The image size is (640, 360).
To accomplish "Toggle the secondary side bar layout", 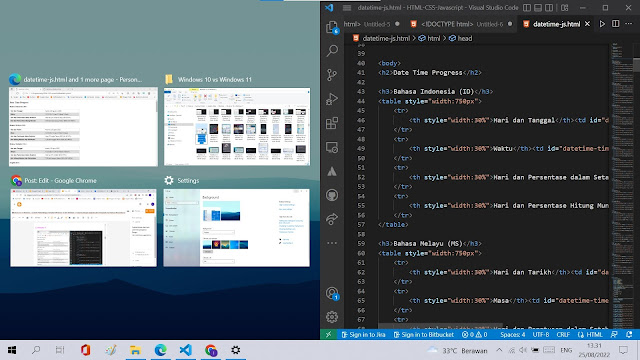I will pos(549,8).
